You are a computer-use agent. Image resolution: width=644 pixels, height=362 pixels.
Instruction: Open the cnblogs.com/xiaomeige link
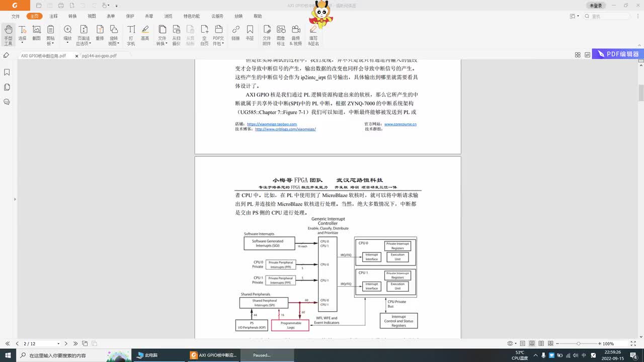[x=285, y=129]
